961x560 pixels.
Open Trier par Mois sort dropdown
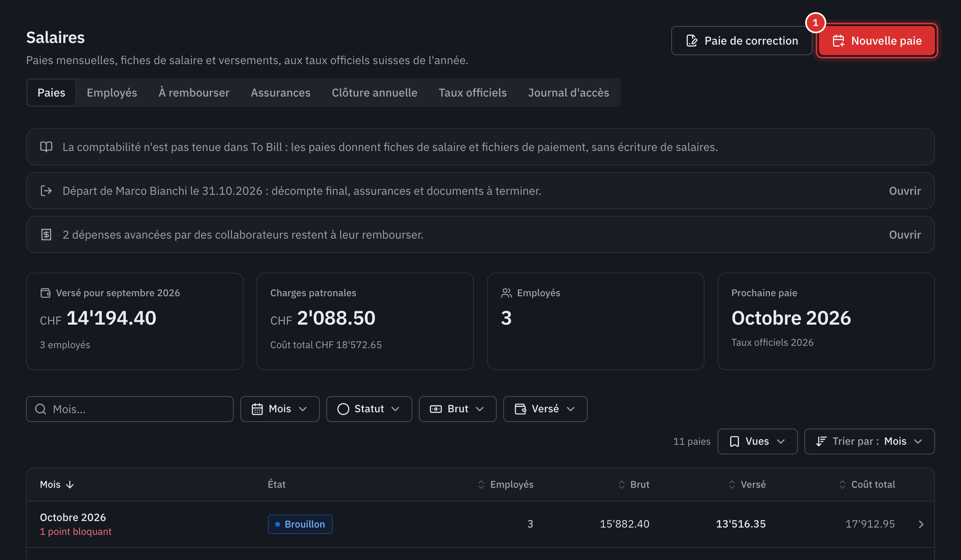870,442
